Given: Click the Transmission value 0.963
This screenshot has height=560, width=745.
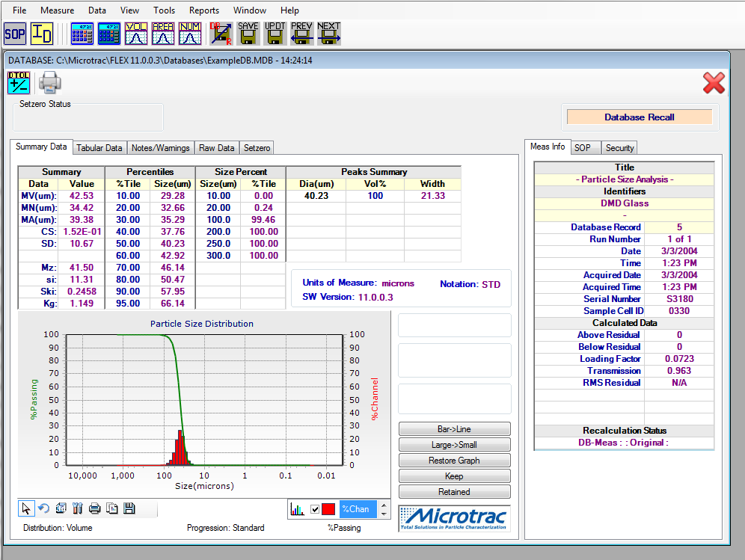Looking at the screenshot, I should coord(679,371).
